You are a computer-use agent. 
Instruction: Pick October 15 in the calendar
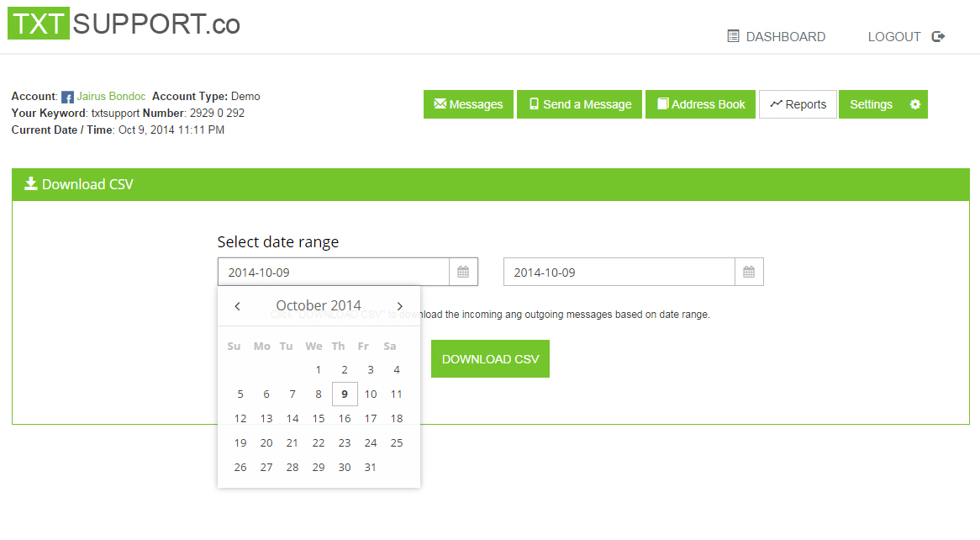pos(319,419)
